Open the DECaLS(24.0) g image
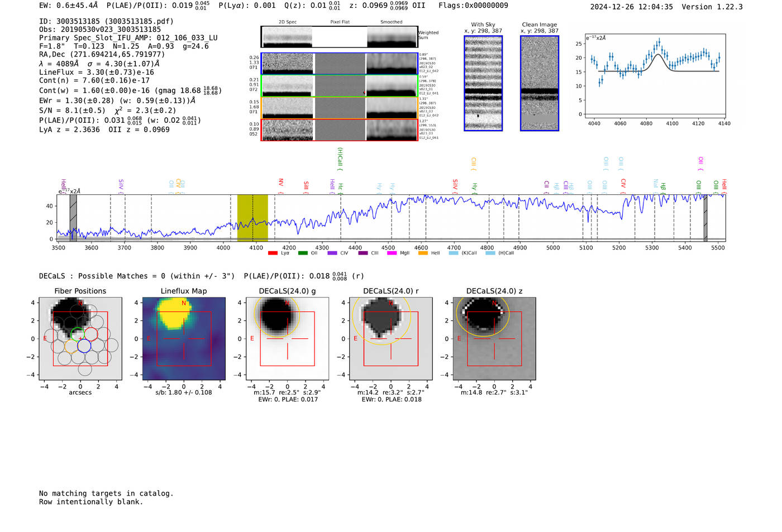782x532 pixels. (287, 338)
